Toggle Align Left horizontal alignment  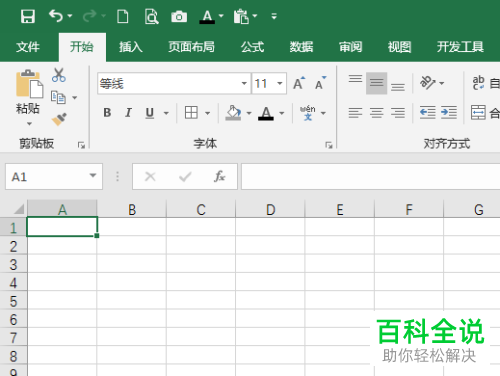pyautogui.click(x=355, y=113)
